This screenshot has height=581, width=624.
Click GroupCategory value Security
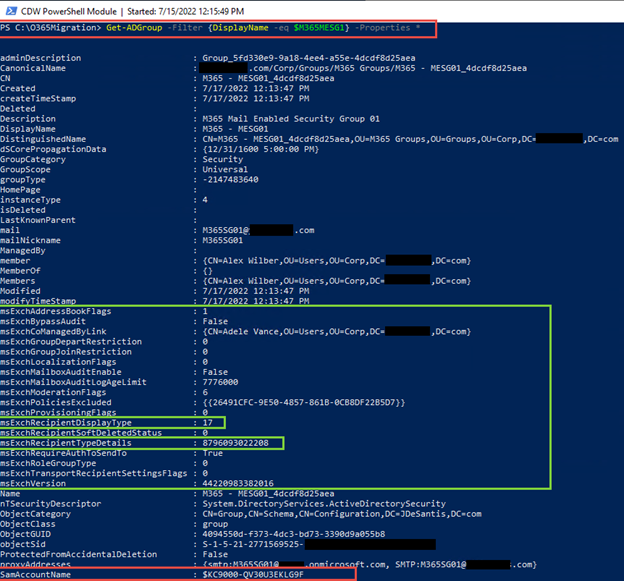(x=222, y=160)
